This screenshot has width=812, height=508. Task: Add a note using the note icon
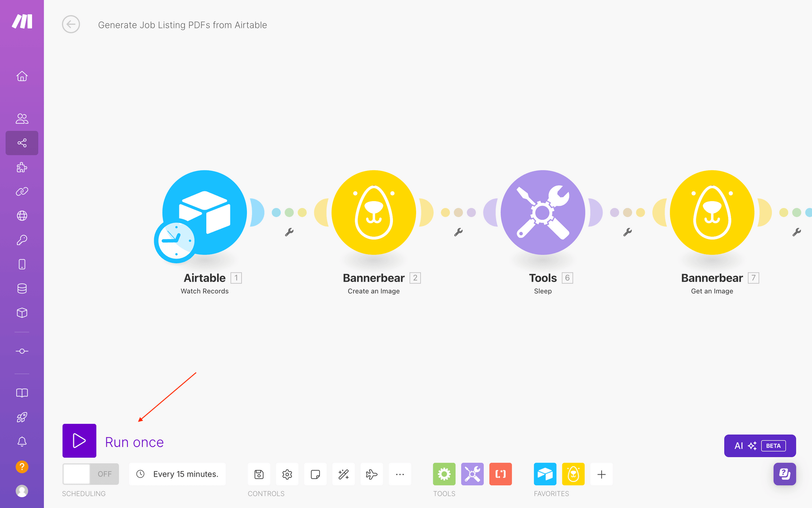pos(315,474)
